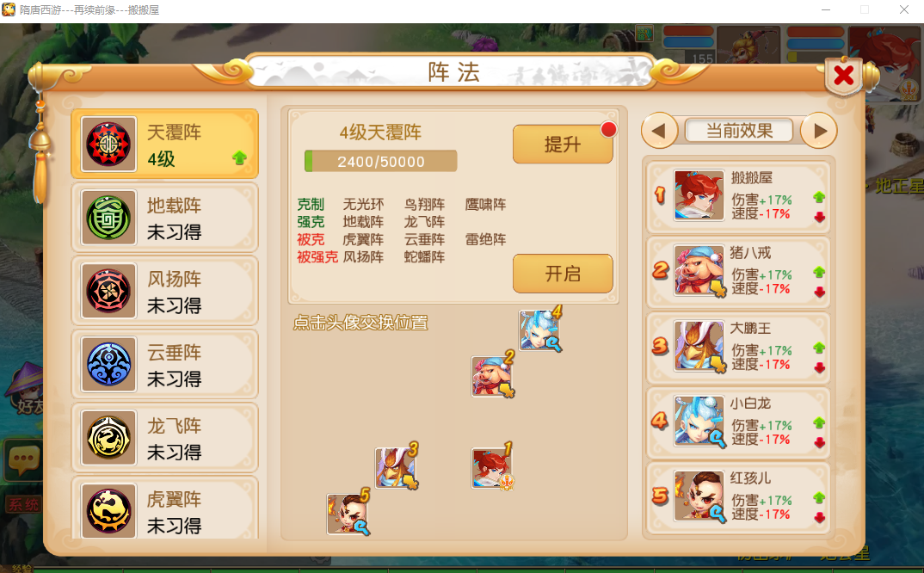924x573 pixels.
Task: Open the 云垂阵 formation entry
Action: pos(165,364)
